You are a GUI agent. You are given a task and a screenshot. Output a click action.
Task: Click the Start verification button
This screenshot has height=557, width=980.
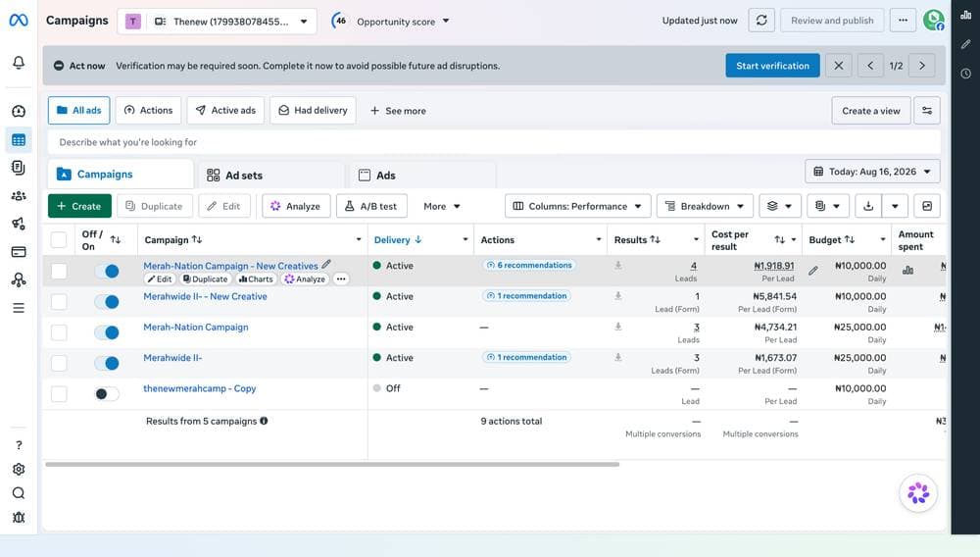click(x=772, y=65)
